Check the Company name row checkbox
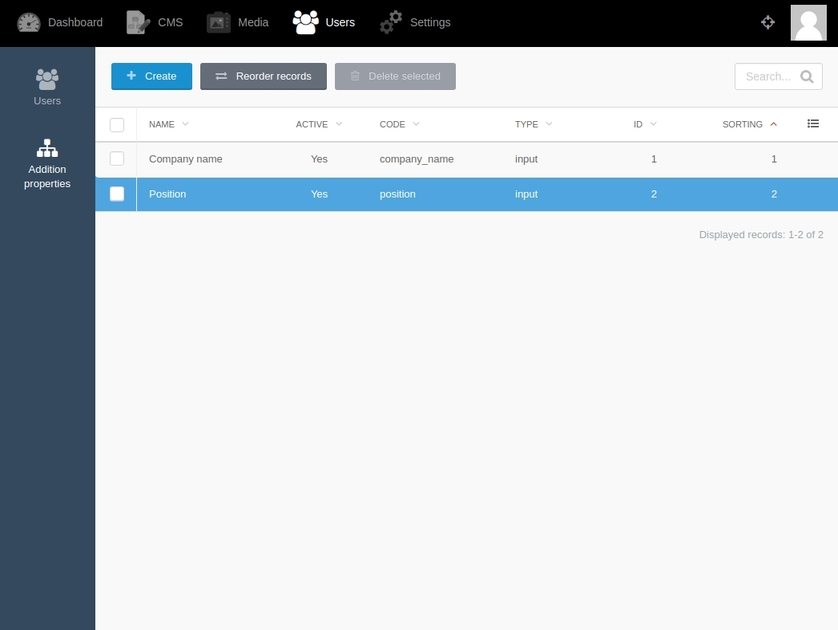The height and width of the screenshot is (630, 838). click(117, 159)
